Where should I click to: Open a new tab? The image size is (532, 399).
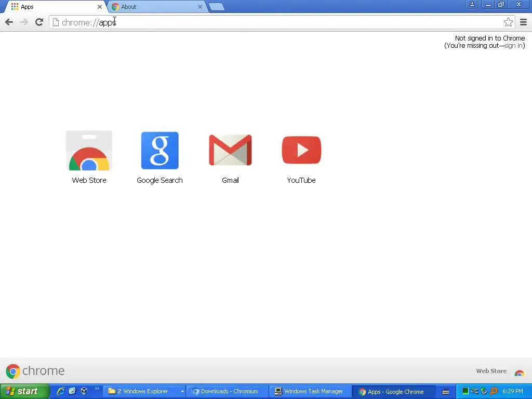(x=217, y=7)
